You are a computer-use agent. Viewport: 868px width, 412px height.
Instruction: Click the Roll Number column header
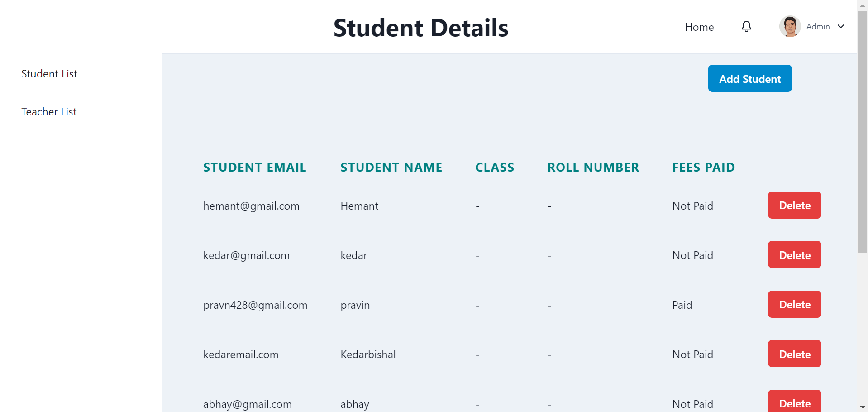tap(593, 168)
